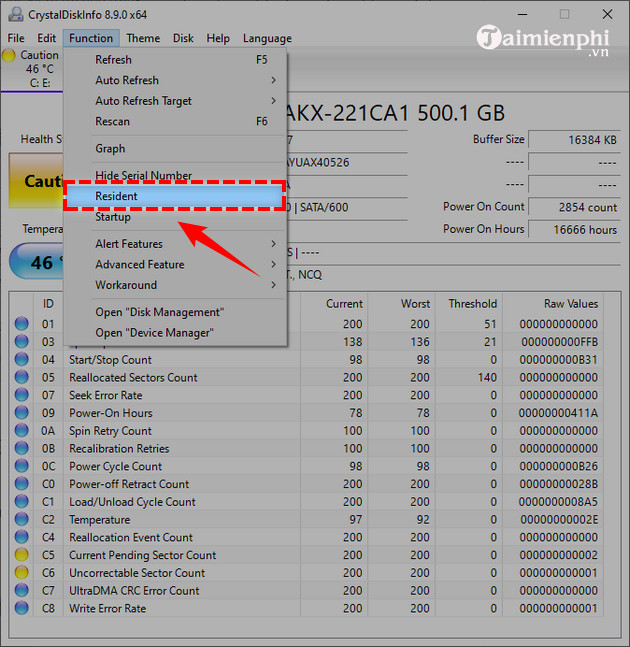
Task: Click status orb beside Load/Unload Cycle Count
Action: coord(21,501)
